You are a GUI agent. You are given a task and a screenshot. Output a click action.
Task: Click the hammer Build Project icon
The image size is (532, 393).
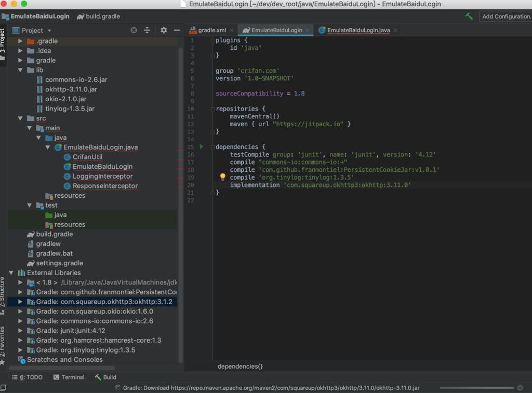tap(469, 17)
